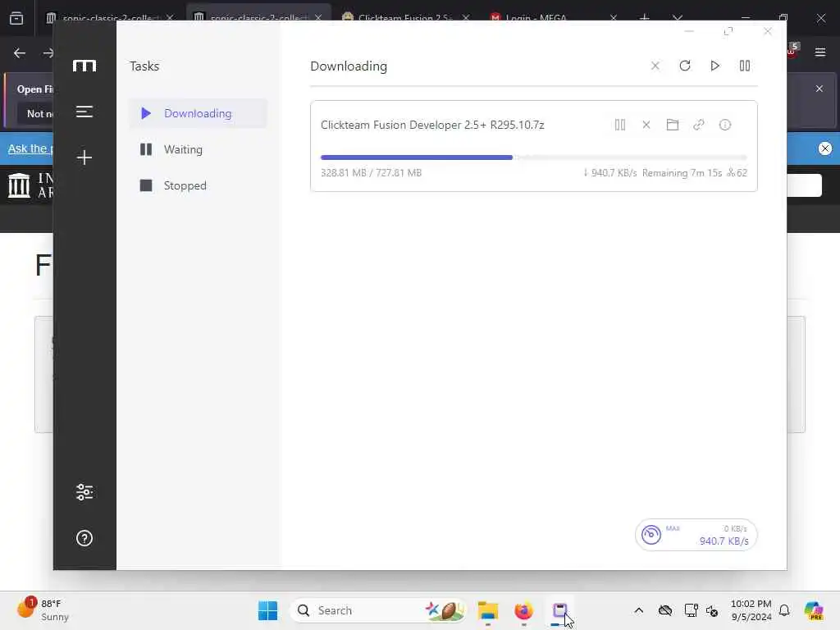Click the taskbar Search box
Screen dimensions: 840x630
[x=377, y=610]
